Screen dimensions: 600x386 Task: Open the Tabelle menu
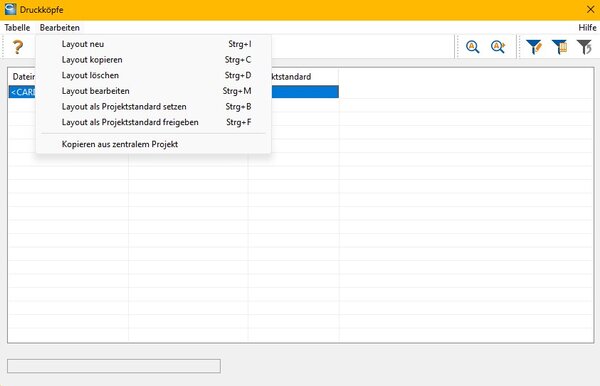click(x=17, y=28)
